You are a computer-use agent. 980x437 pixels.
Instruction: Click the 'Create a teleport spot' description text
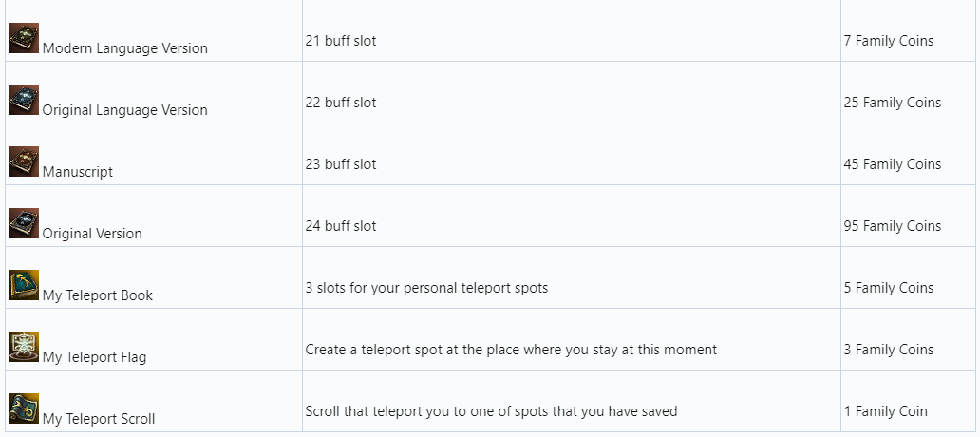(x=511, y=350)
